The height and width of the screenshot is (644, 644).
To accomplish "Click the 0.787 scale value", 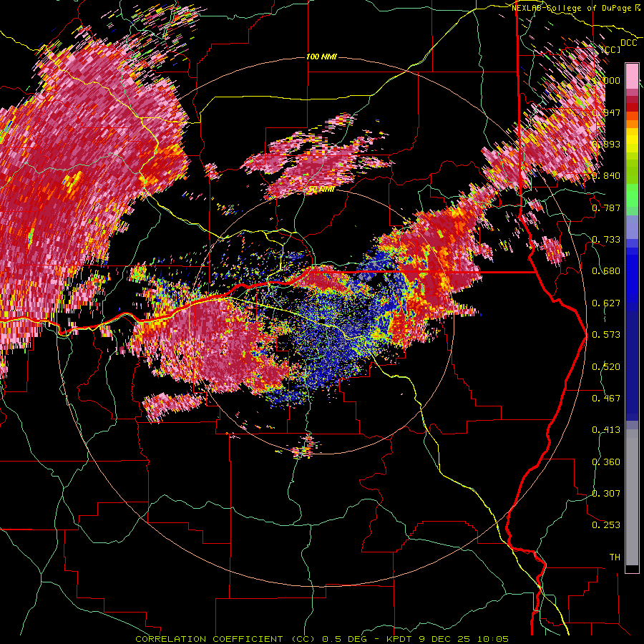I will point(606,208).
